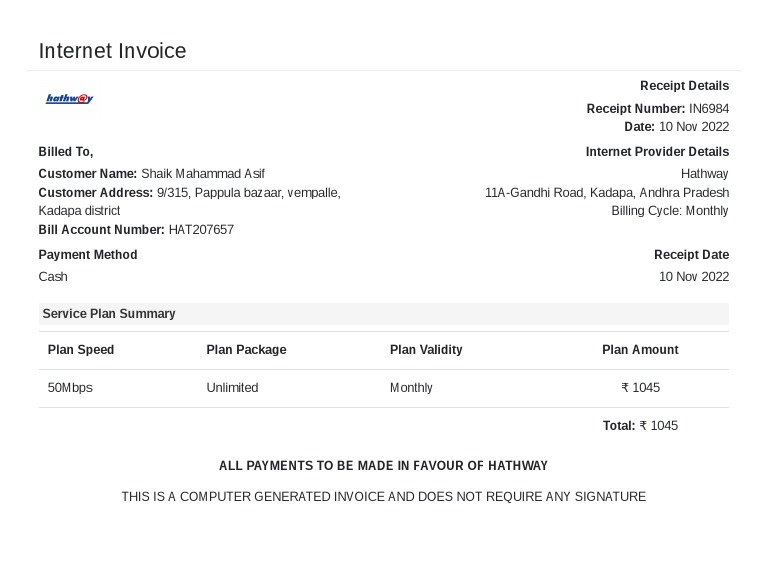Screen dimensions: 768x576
Task: Click the Plan Amount column header
Action: pos(640,350)
